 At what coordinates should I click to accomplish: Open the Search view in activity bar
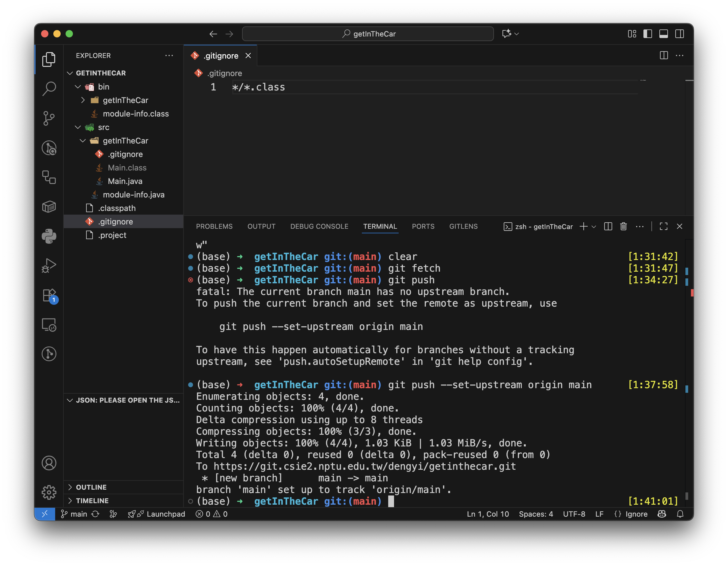point(49,88)
